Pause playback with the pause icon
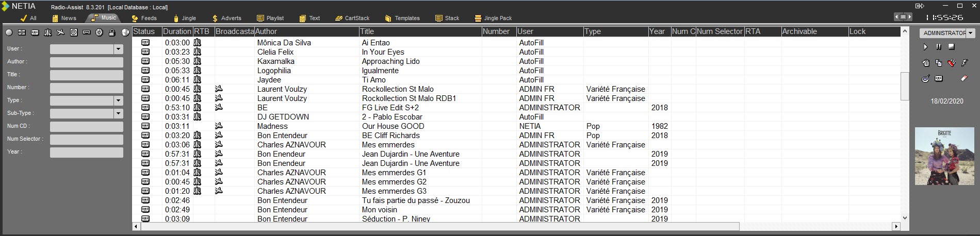 tap(938, 47)
